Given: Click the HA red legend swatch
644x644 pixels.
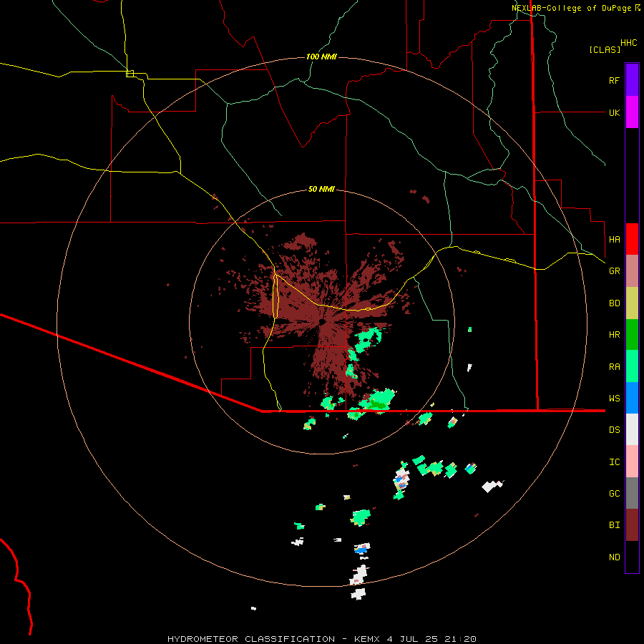Looking at the screenshot, I should (632, 239).
